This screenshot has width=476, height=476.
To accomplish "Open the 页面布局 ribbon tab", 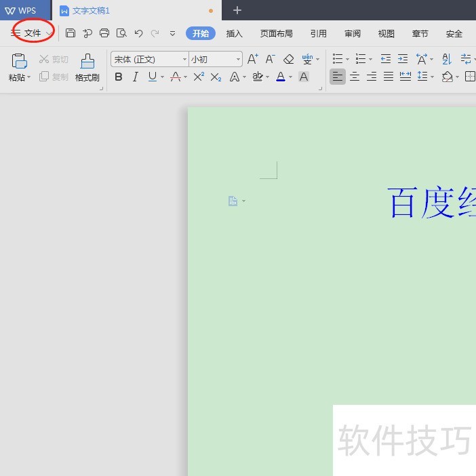I will (277, 33).
